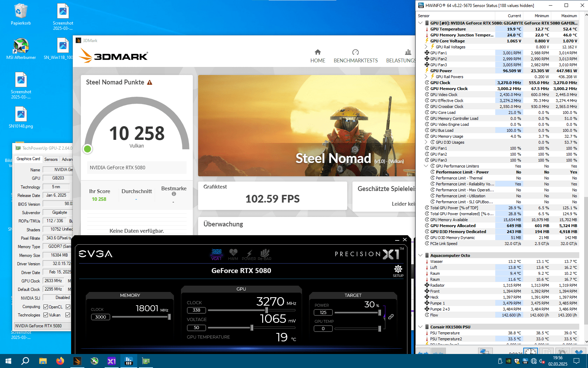Expand GPU D3D Usages row
The image size is (588, 368).
(426, 142)
